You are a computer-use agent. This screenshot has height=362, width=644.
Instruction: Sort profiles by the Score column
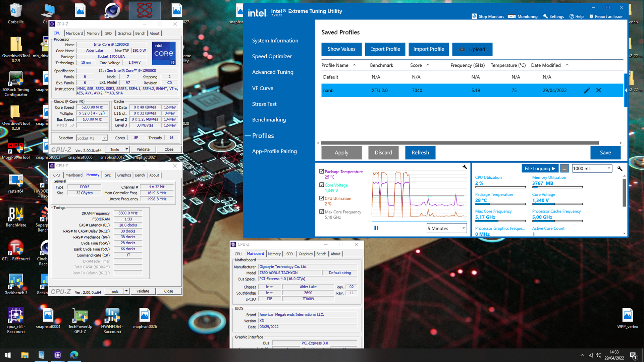420,65
